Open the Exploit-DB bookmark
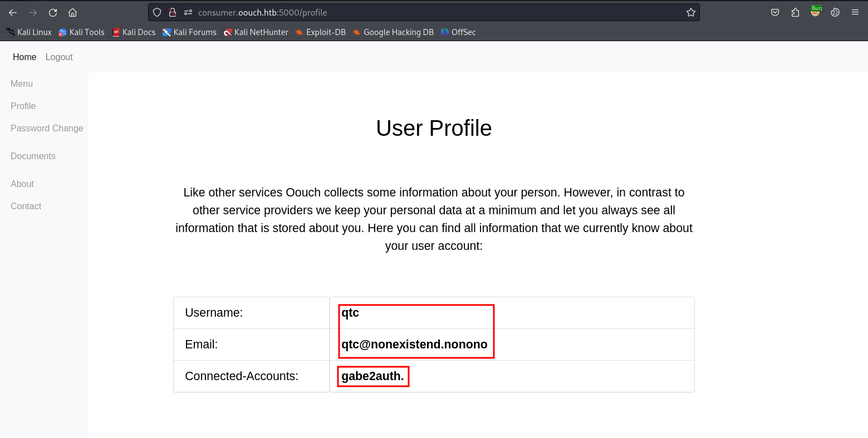This screenshot has width=868, height=438. click(321, 32)
